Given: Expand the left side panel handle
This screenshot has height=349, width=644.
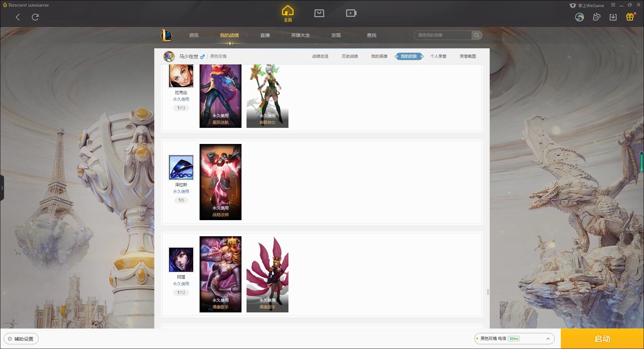Looking at the screenshot, I should tap(2, 188).
